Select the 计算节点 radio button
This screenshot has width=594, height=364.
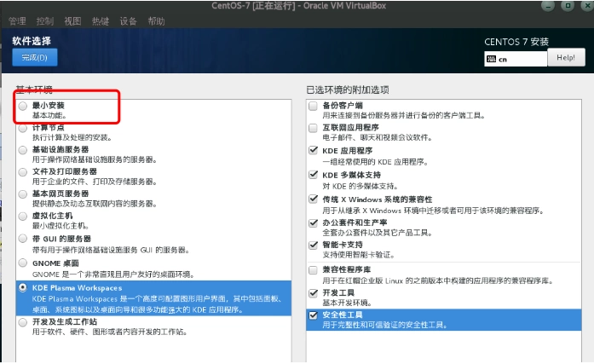pos(23,128)
